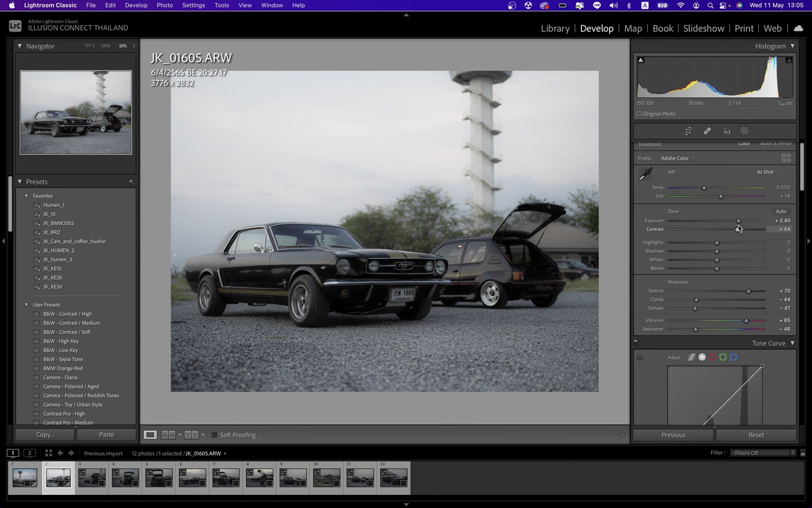Toggle shadow clipping indicator in histogram

click(640, 60)
